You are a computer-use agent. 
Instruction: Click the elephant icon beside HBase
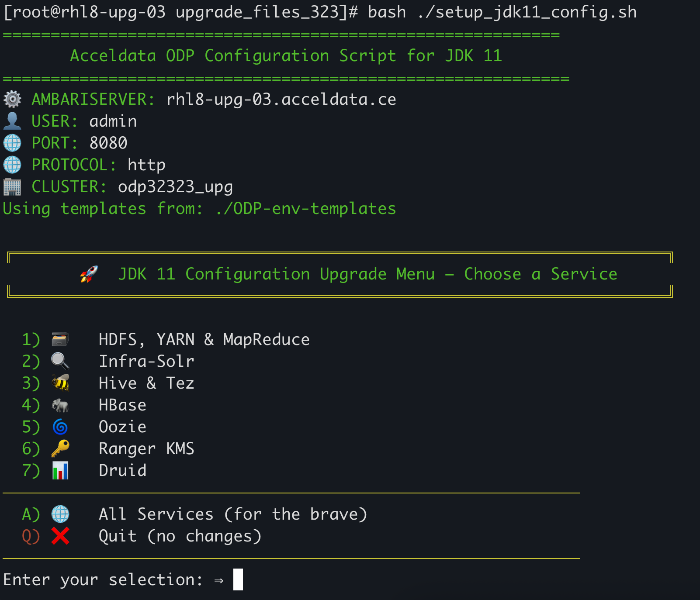click(60, 405)
